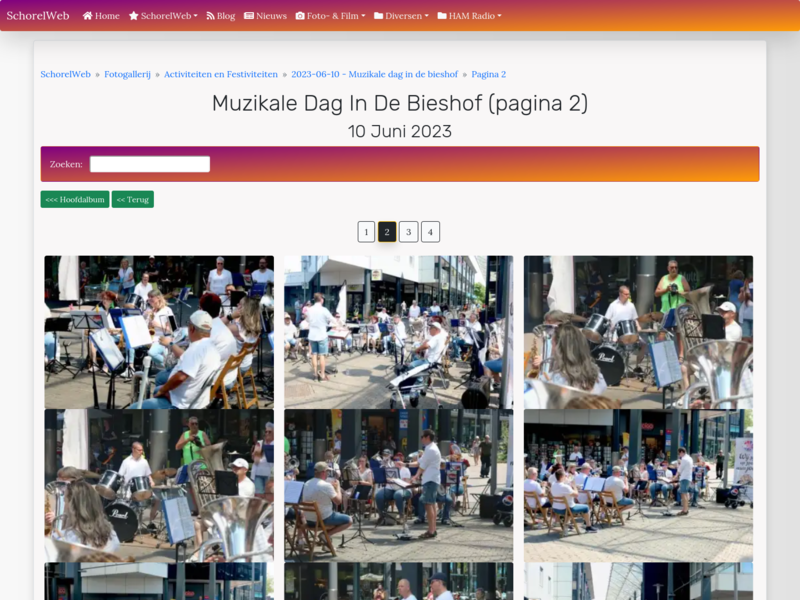Click the page heading Muzikale Dag In De Bieshof

[x=400, y=103]
